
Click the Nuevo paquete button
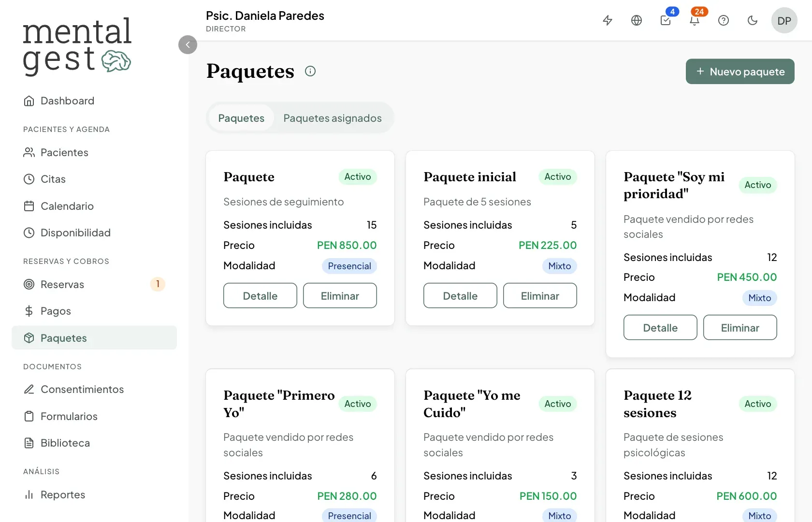pos(740,72)
